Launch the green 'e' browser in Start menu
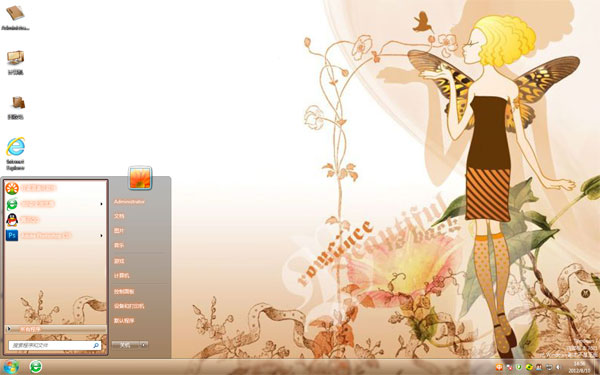This screenshot has height=375, width=600. (56, 204)
